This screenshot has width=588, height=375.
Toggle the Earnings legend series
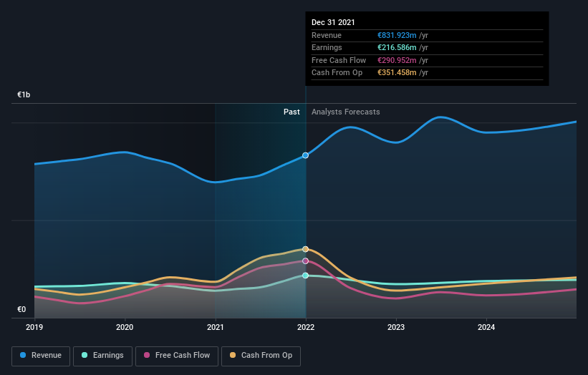pyautogui.click(x=102, y=356)
